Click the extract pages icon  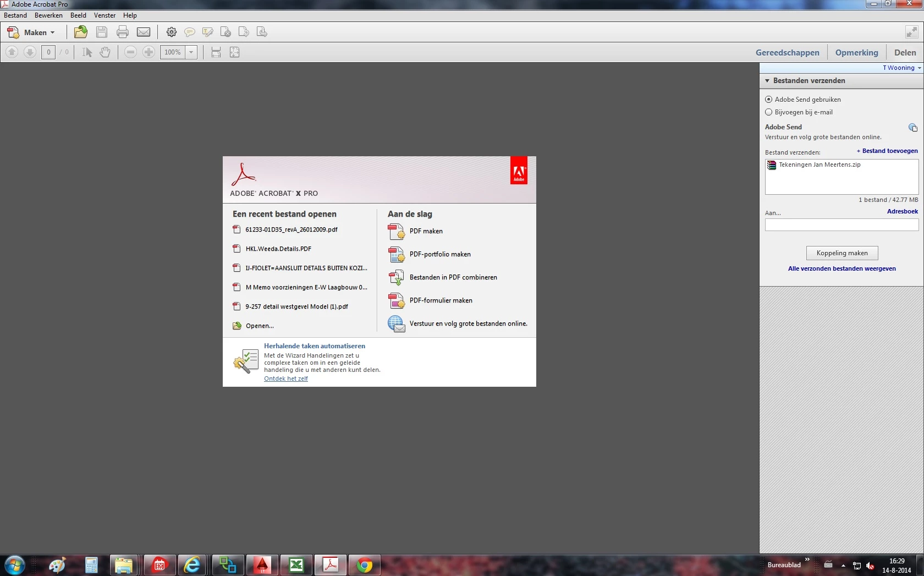[262, 32]
